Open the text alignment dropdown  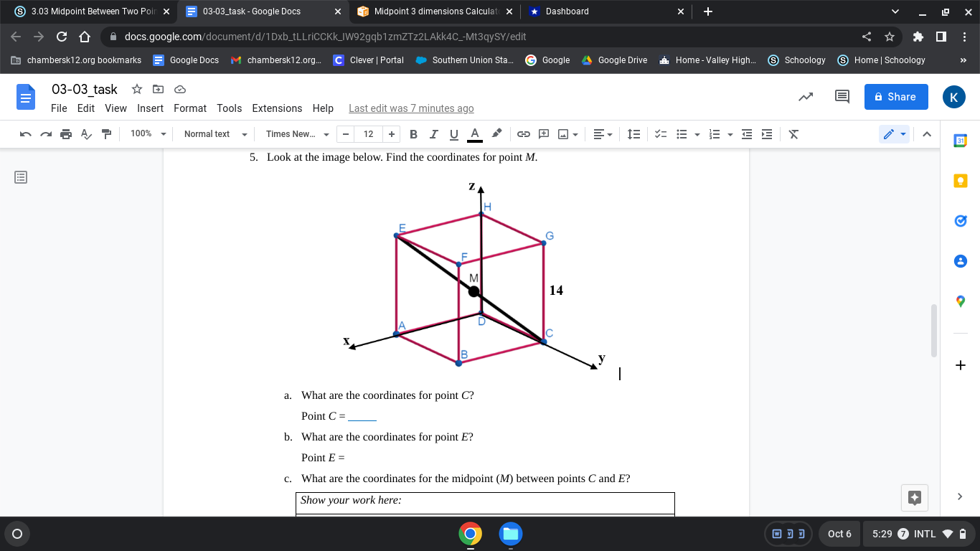tap(603, 134)
